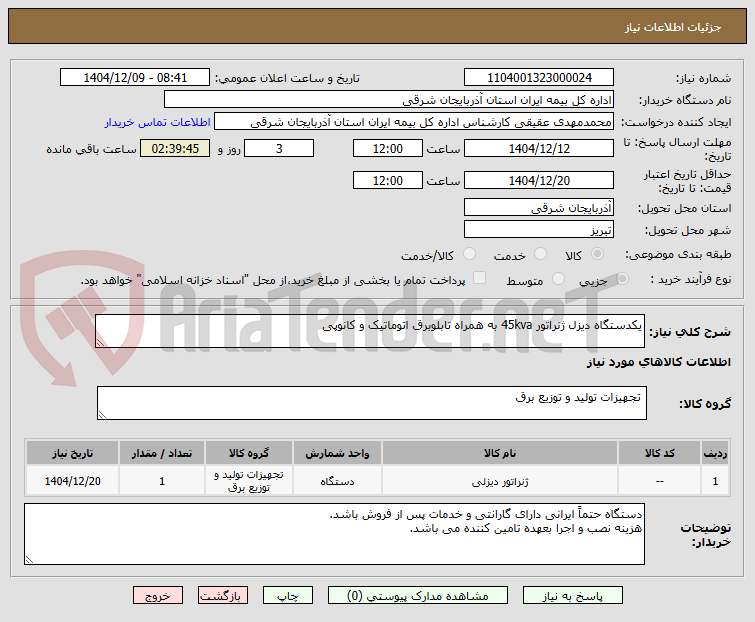Select the متوسط purchase type radio
The image size is (755, 622).
click(x=558, y=278)
